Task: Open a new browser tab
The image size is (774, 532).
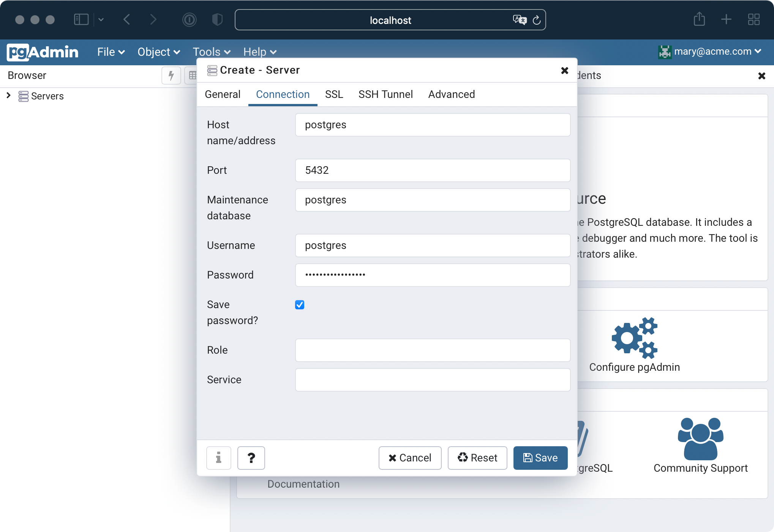Action: pyautogui.click(x=726, y=19)
